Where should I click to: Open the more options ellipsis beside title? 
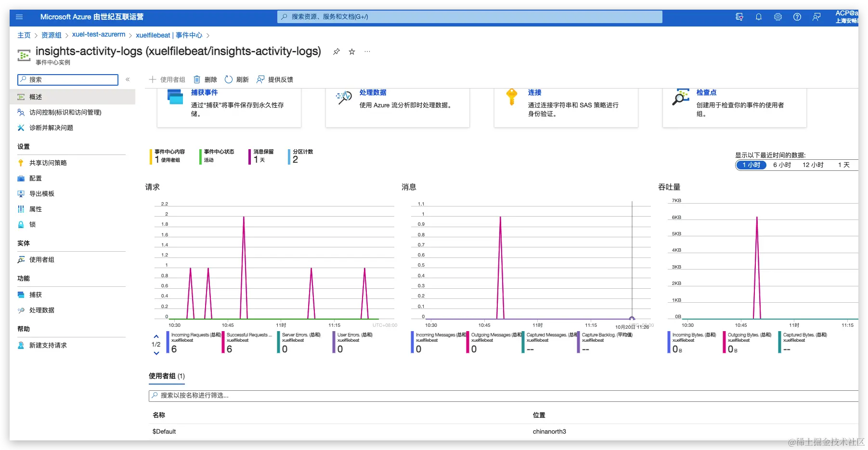click(x=367, y=51)
